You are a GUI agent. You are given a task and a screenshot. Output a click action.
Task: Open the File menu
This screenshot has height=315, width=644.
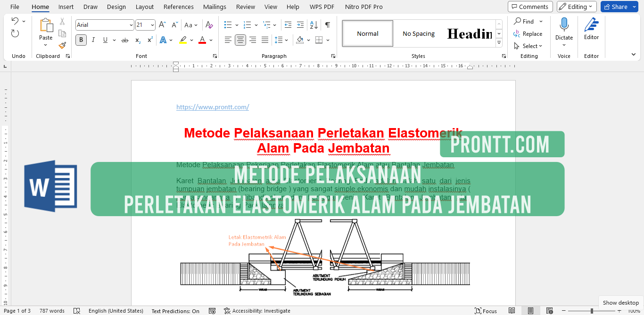[15, 7]
